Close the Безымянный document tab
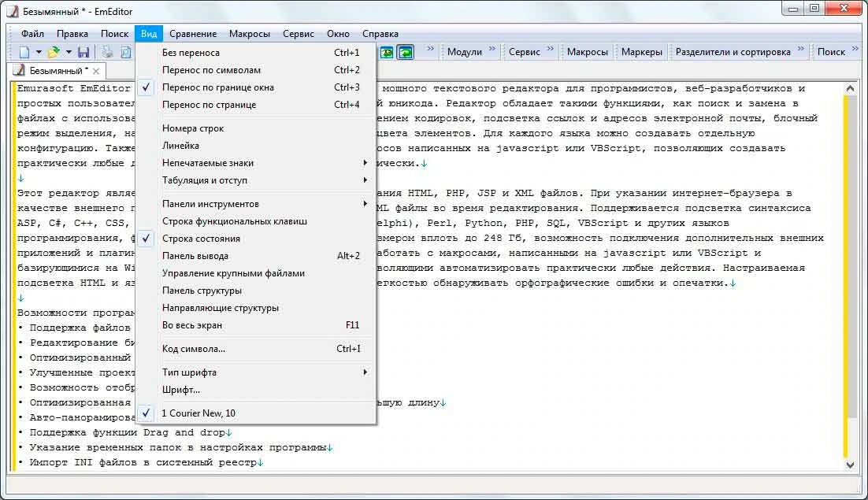The image size is (868, 500). 96,72
